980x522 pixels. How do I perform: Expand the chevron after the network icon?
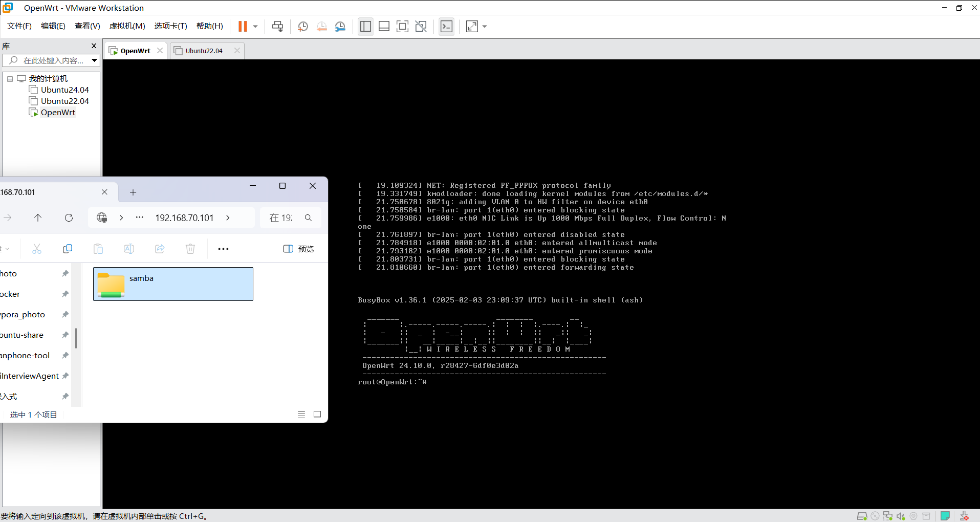[x=121, y=218]
